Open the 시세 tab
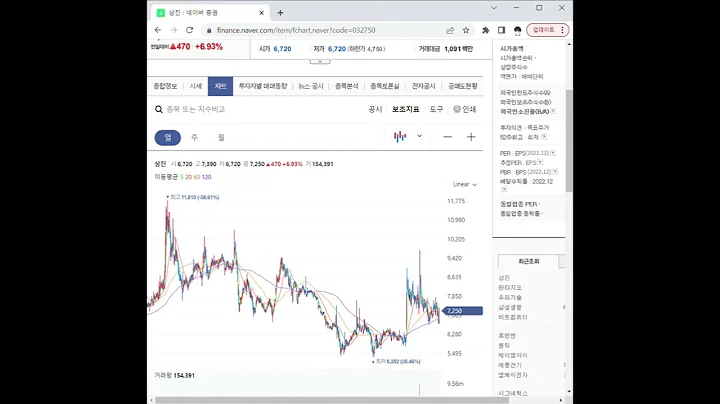This screenshot has width=720, height=404. [x=196, y=86]
